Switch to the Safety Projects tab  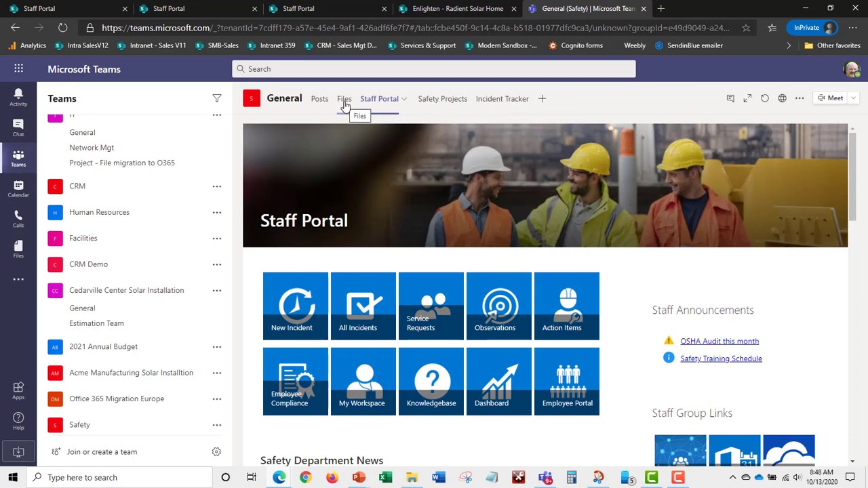point(442,99)
